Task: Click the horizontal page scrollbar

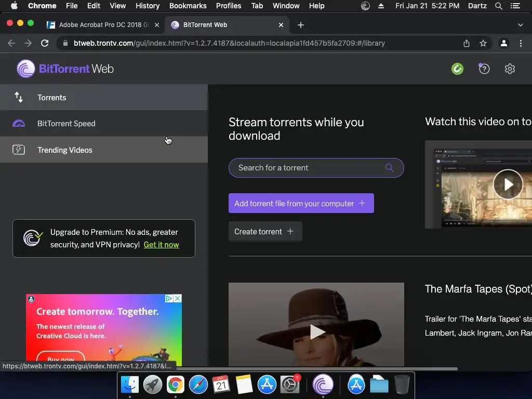Action: [317, 369]
